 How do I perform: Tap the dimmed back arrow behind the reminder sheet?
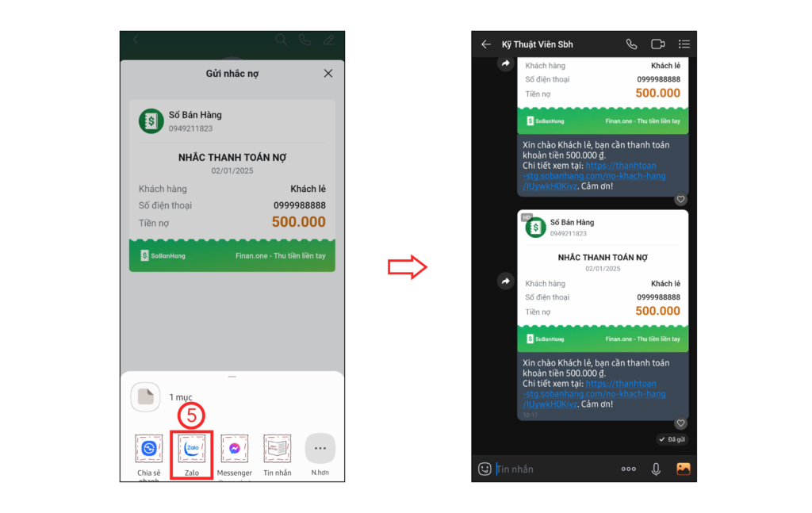click(x=136, y=40)
